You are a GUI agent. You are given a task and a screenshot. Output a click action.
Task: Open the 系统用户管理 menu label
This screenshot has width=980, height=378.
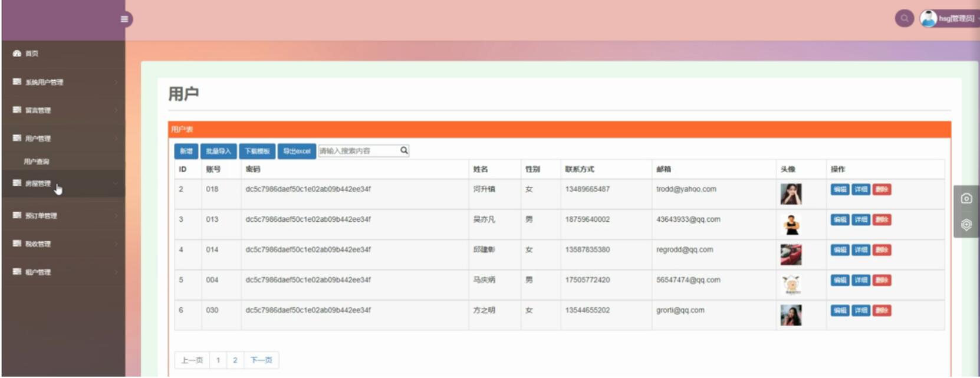[x=44, y=83]
